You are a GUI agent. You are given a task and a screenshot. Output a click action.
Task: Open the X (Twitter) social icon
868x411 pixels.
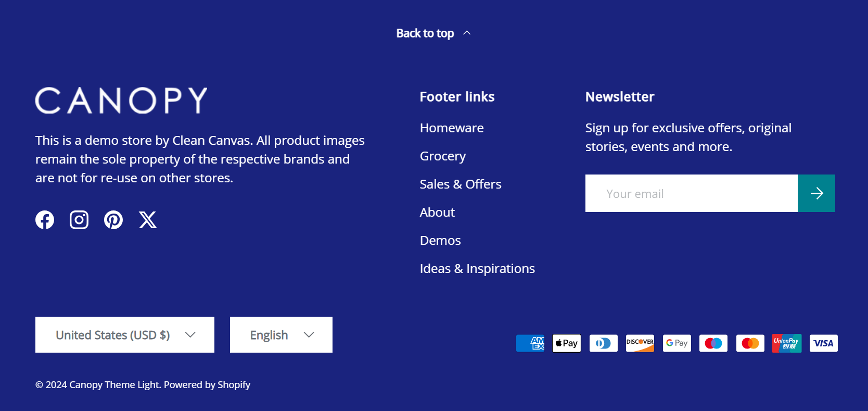[x=148, y=220]
